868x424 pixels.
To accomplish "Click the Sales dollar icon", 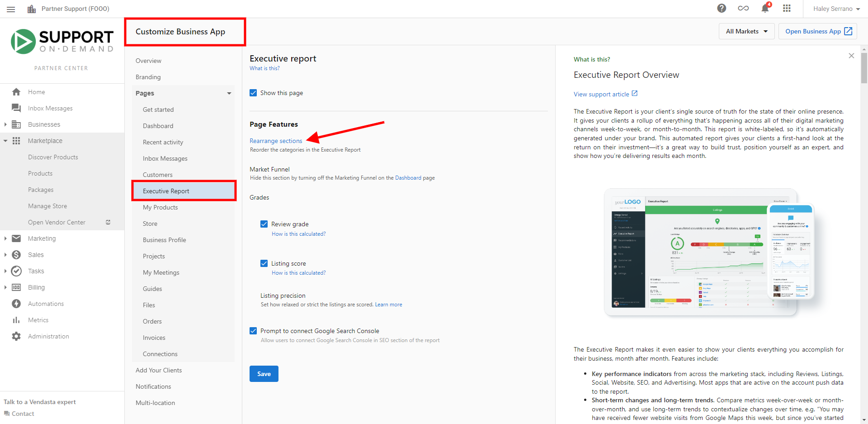I will click(16, 255).
